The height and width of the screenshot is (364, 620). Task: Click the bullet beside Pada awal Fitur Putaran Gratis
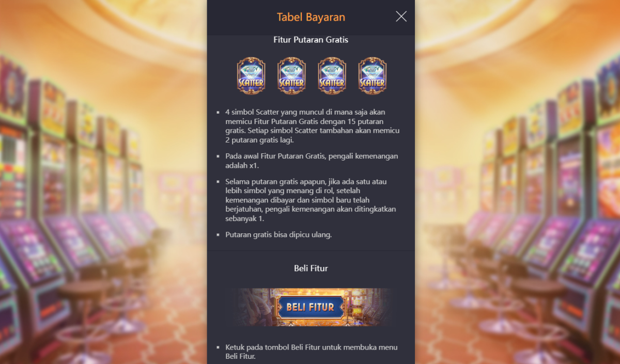click(218, 156)
